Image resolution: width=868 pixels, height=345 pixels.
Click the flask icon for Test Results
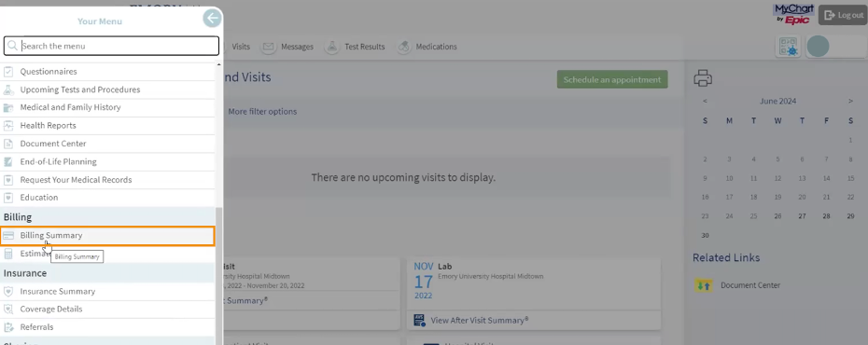point(332,47)
